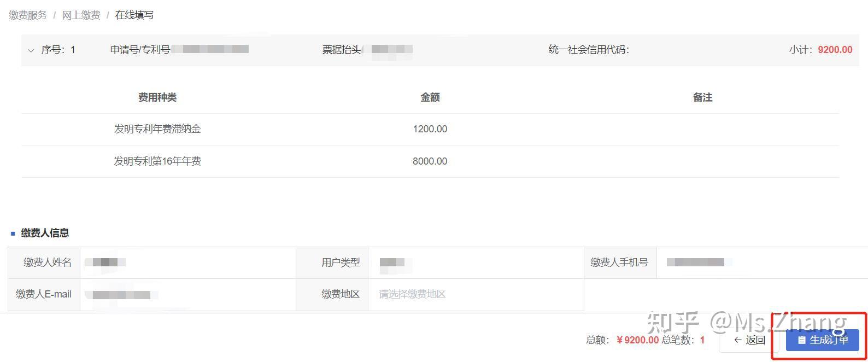The width and height of the screenshot is (868, 362).
Task: Navigate to 缴费服务 breadcrumb
Action: [28, 15]
